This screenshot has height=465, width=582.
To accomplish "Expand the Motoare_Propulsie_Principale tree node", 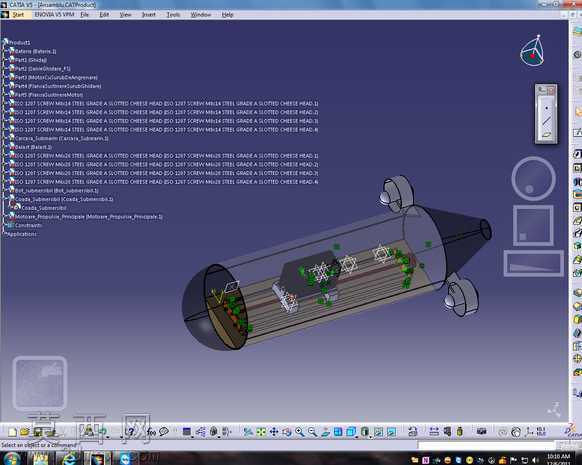I will [5, 217].
